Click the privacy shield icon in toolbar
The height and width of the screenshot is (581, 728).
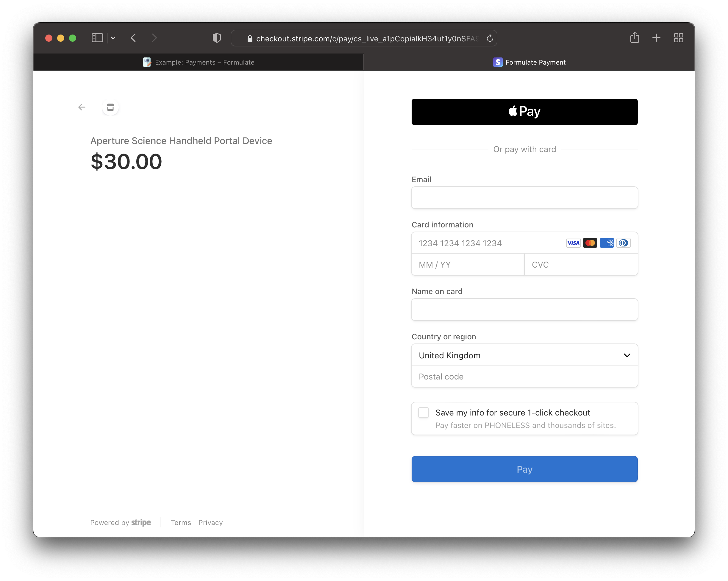(x=217, y=38)
